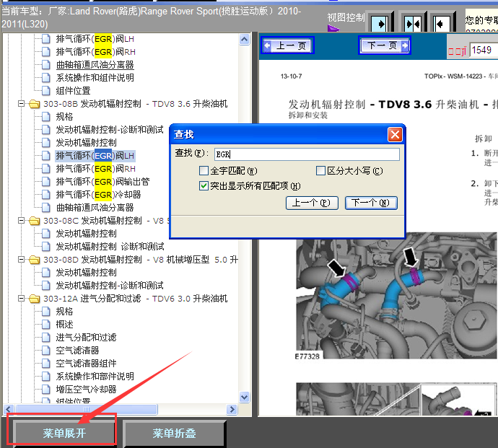
Task: Click page icon beside 规格 under 303-12A
Action: [46, 312]
